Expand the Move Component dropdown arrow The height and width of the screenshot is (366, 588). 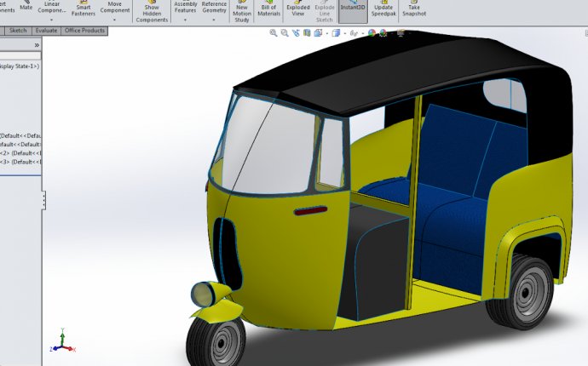tap(114, 20)
